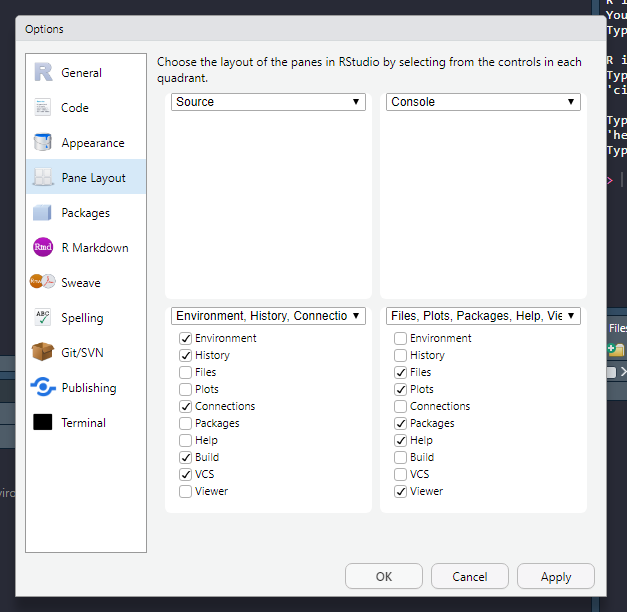Open Spelling options section
The width and height of the screenshot is (627, 612).
click(86, 318)
